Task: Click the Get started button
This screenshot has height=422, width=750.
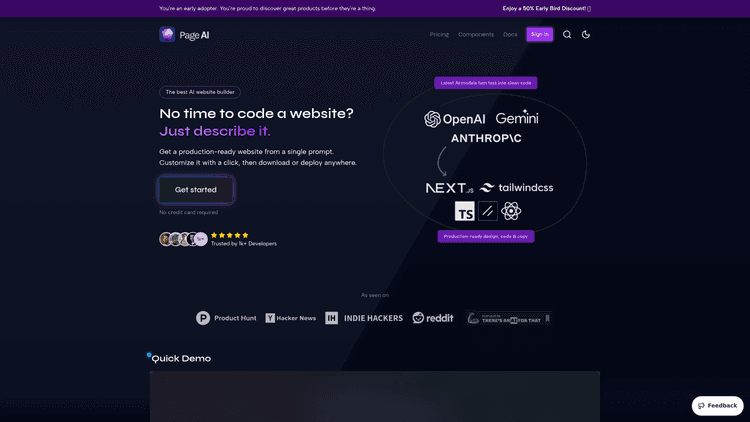Action: (196, 190)
